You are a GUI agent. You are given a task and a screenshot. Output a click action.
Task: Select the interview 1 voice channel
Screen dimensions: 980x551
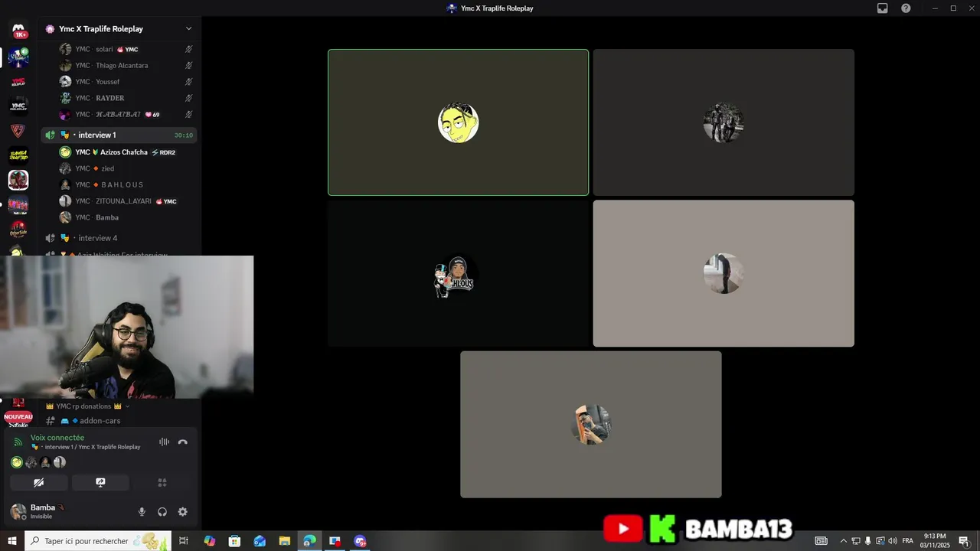119,135
